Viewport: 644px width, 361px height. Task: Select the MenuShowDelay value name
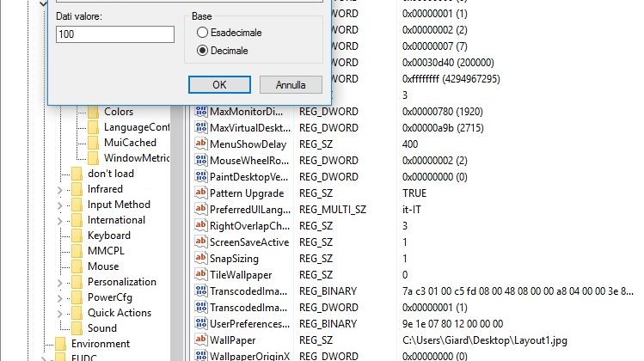248,144
